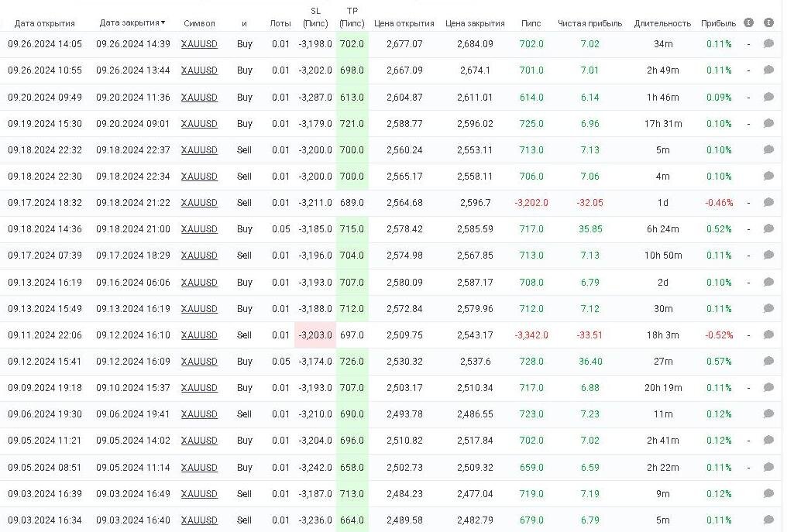Sort by TP (Пипс) column header

(x=352, y=17)
